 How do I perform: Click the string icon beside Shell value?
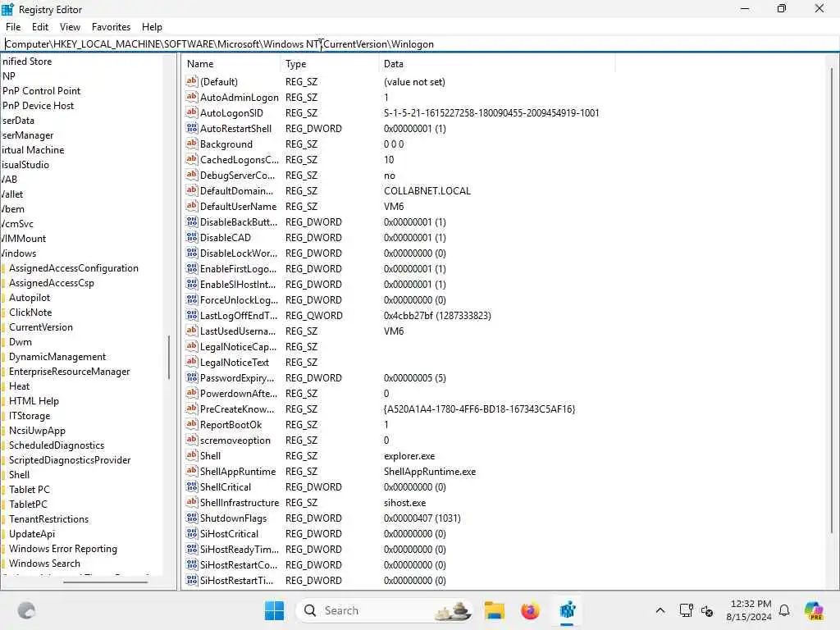pos(192,455)
